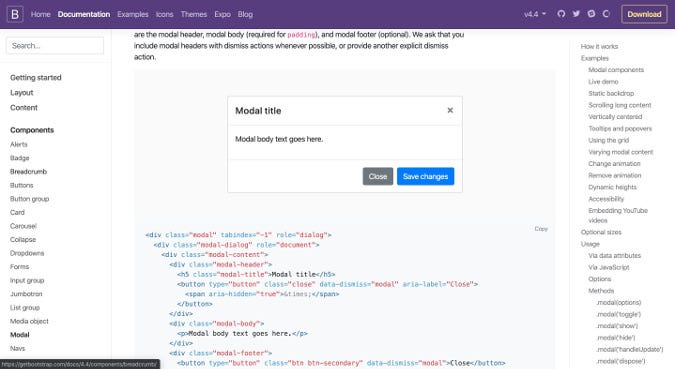Image resolution: width=675 pixels, height=369 pixels.
Task: Open Input group in sidebar
Action: point(27,280)
